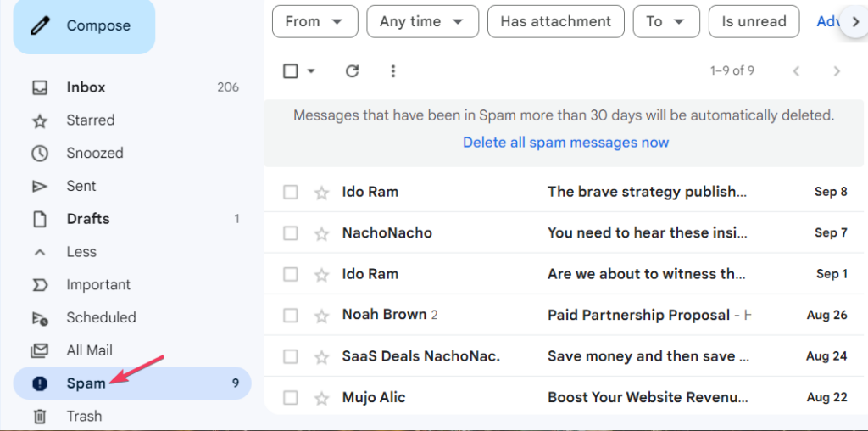Screen dimensions: 868x431
Task: Expand the Any time filter dropdown
Action: tap(422, 21)
